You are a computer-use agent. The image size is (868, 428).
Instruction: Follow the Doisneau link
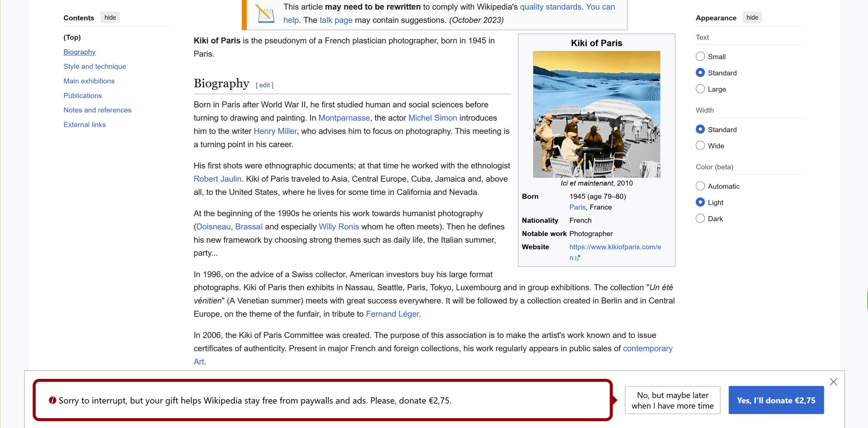pyautogui.click(x=213, y=227)
